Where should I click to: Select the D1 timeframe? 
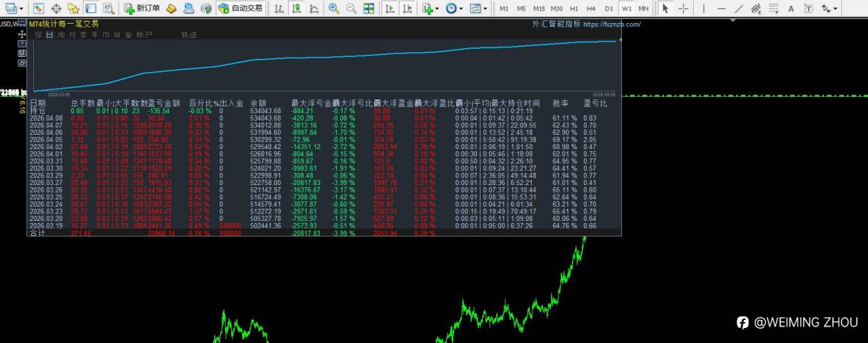click(609, 8)
